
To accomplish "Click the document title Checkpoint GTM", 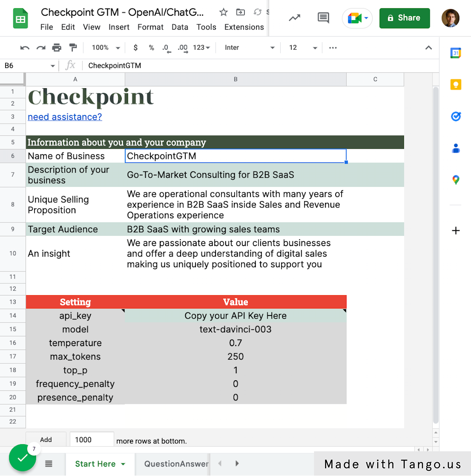I will [122, 12].
